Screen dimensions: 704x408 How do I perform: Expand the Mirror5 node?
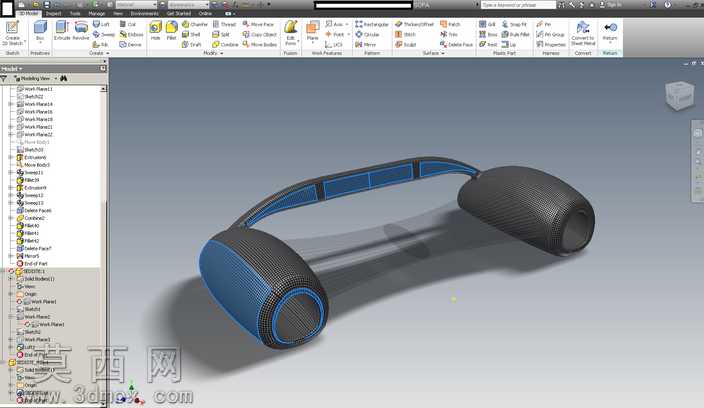coord(11,256)
